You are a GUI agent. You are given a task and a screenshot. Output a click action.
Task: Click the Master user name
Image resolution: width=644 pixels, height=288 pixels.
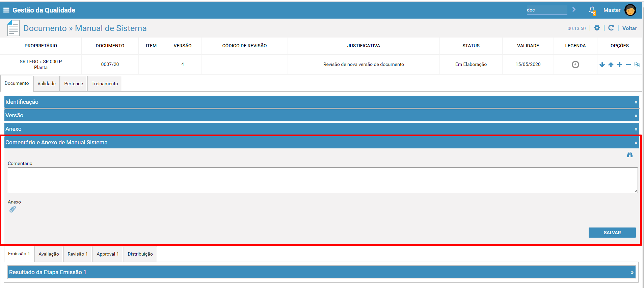tap(612, 10)
